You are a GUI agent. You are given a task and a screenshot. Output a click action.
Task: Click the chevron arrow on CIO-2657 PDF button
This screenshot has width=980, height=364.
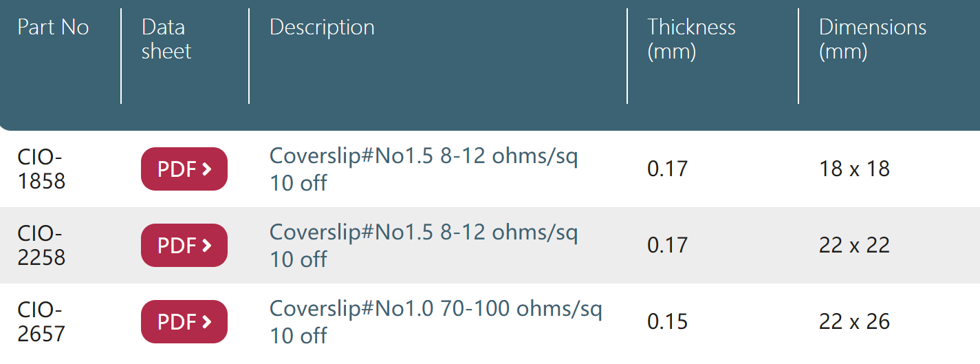(206, 321)
